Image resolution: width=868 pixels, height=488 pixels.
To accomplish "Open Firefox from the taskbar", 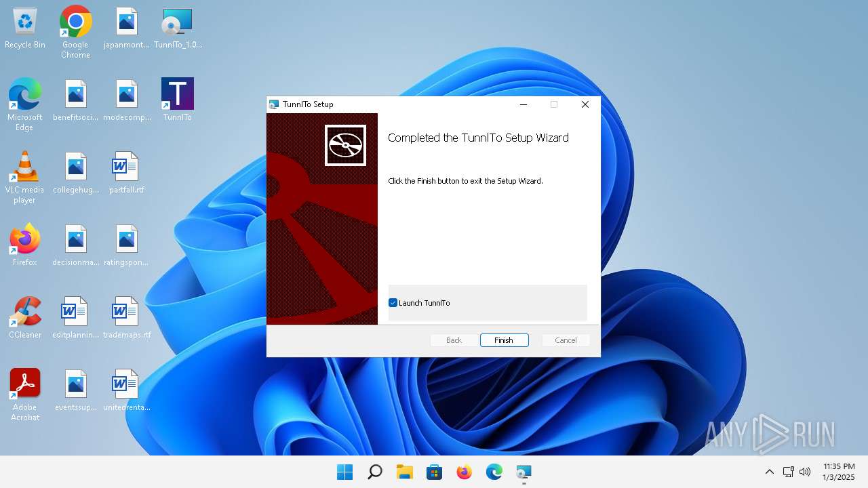I will click(464, 472).
